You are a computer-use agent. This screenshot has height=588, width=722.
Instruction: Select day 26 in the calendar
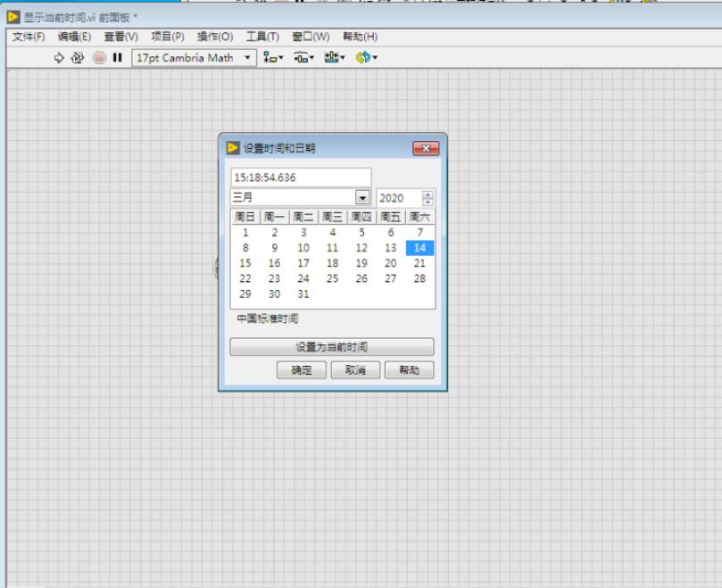(x=361, y=278)
